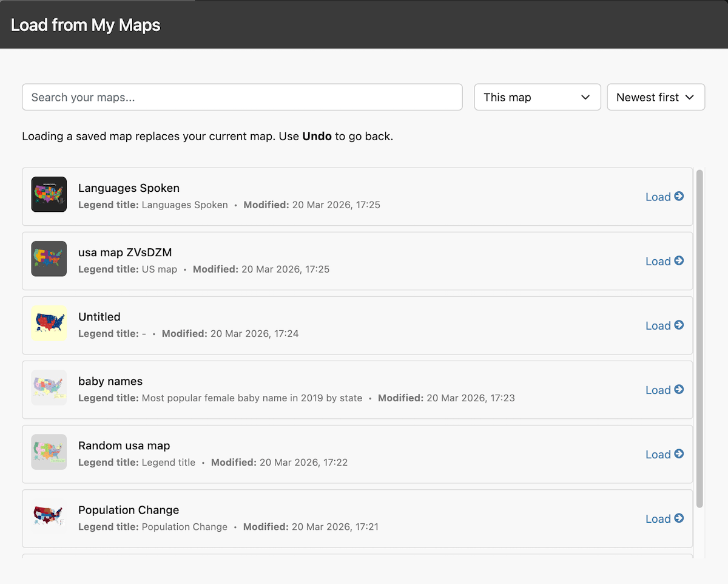The width and height of the screenshot is (728, 584).
Task: Click the Untitled map thumbnail with yellow background
Action: [49, 323]
